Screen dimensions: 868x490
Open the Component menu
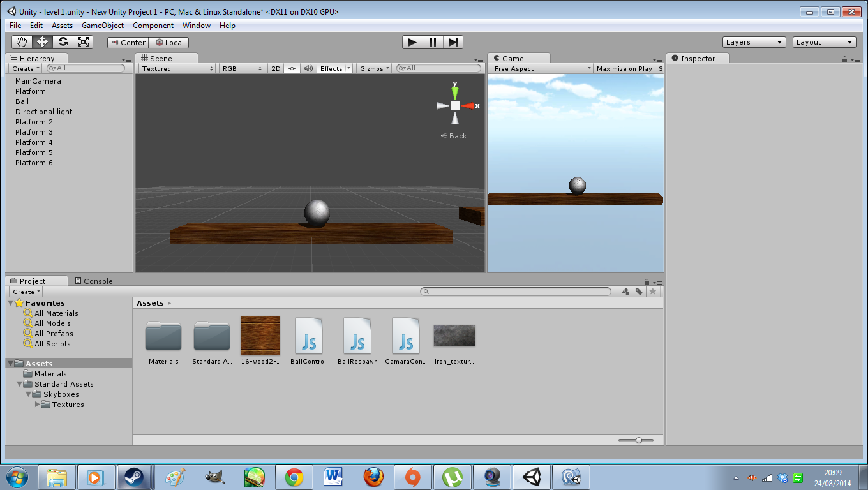(153, 26)
